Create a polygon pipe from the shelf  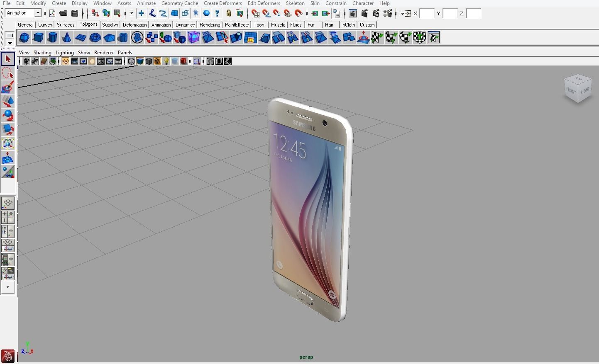[x=123, y=38]
